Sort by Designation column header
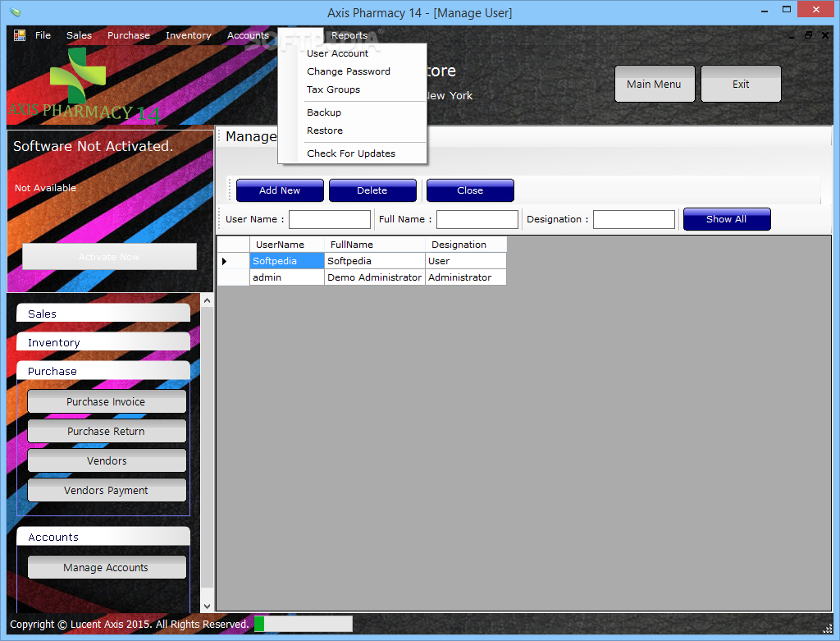 click(x=466, y=245)
